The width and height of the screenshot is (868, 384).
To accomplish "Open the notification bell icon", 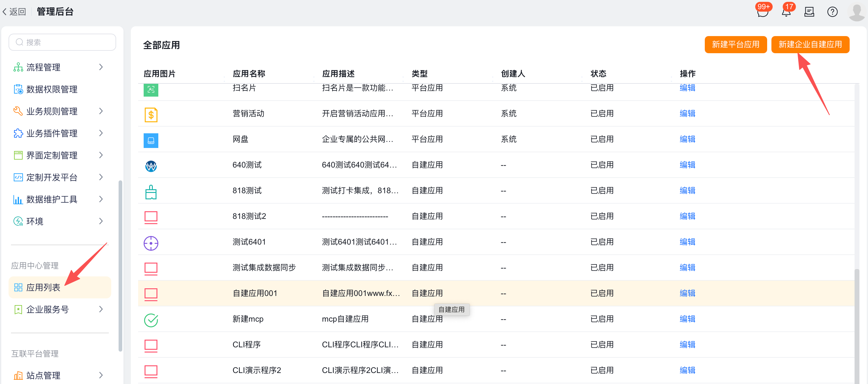I will 786,12.
